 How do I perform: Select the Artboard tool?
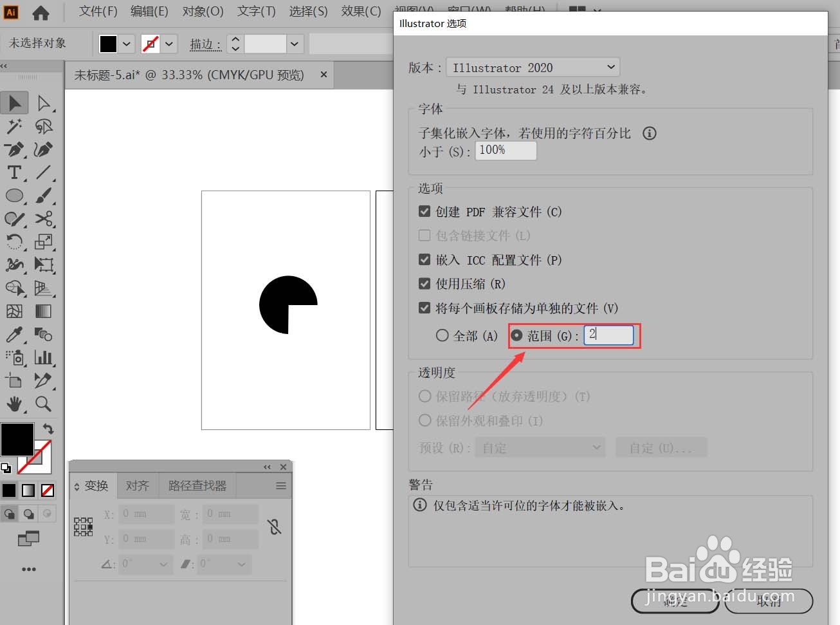14,381
